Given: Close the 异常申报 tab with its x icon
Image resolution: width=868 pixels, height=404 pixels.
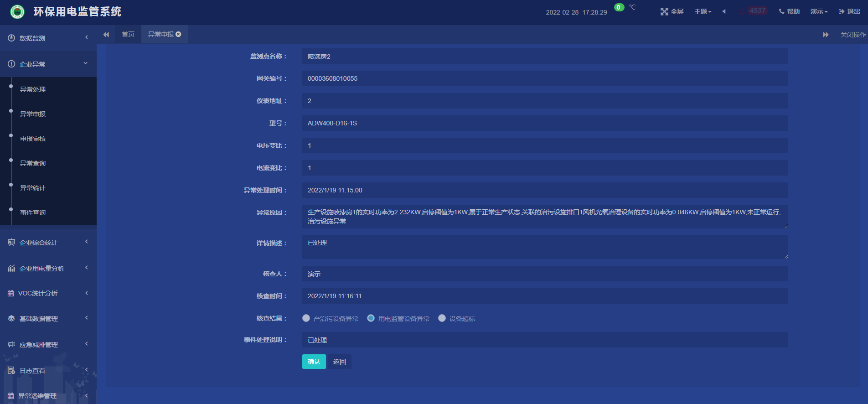Looking at the screenshot, I should click(x=178, y=34).
